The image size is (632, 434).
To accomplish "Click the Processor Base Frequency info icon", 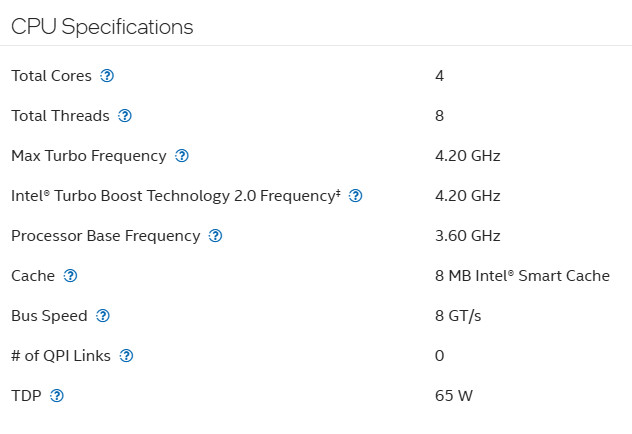I will 215,236.
